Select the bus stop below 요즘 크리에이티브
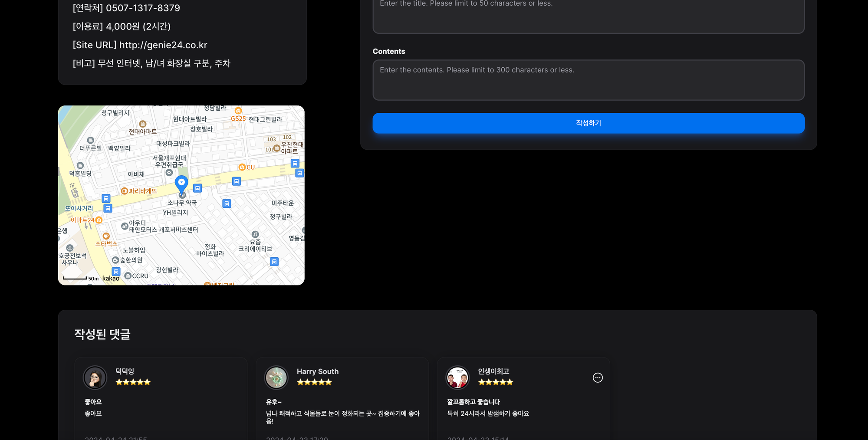868x440 pixels. [274, 262]
